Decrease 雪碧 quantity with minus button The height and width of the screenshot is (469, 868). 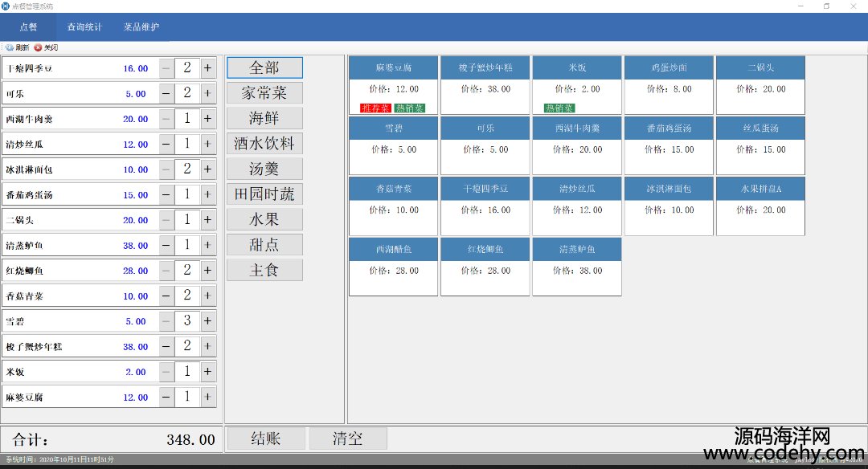[x=166, y=321]
